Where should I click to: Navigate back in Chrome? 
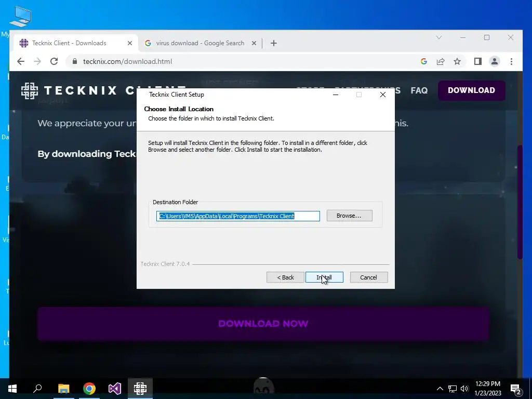click(21, 61)
